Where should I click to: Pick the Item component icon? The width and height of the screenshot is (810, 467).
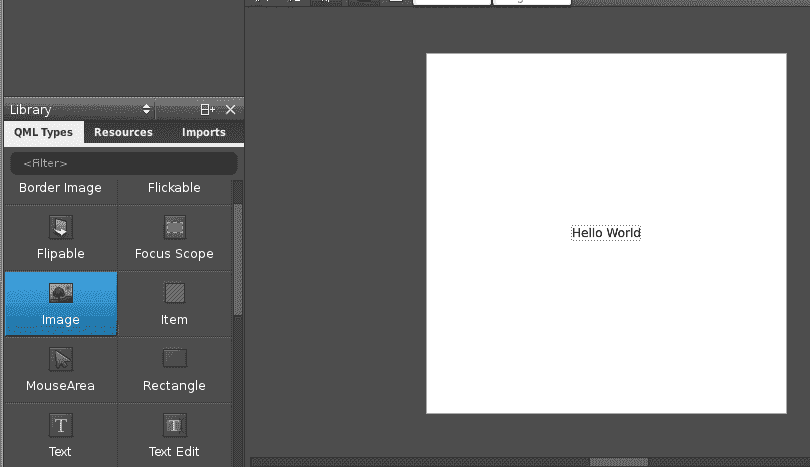click(175, 293)
